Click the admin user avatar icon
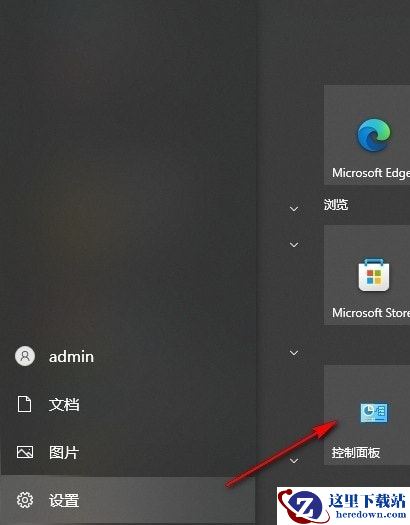Viewport: 410px width, 525px height. (x=25, y=356)
